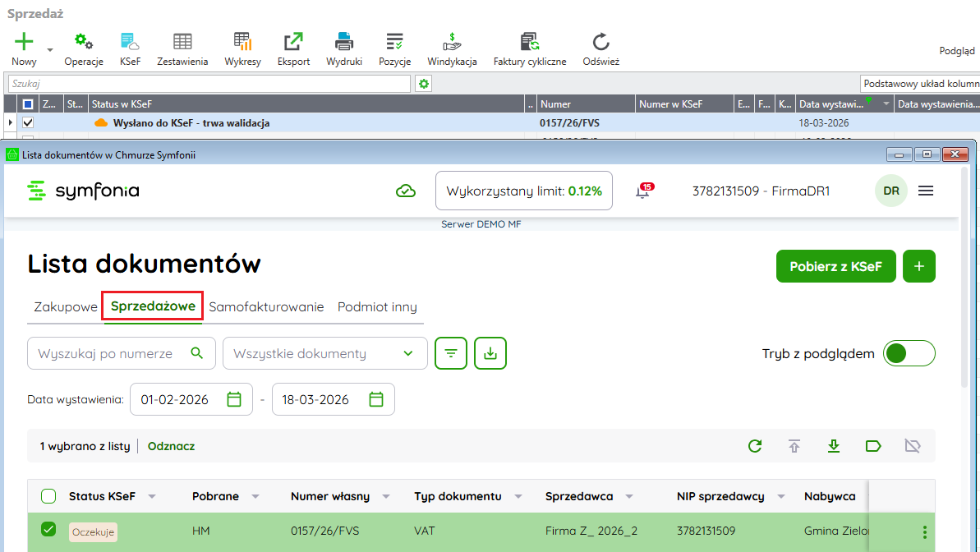Select the Samofakturowanie tab
Image resolution: width=980 pixels, height=552 pixels.
point(266,307)
